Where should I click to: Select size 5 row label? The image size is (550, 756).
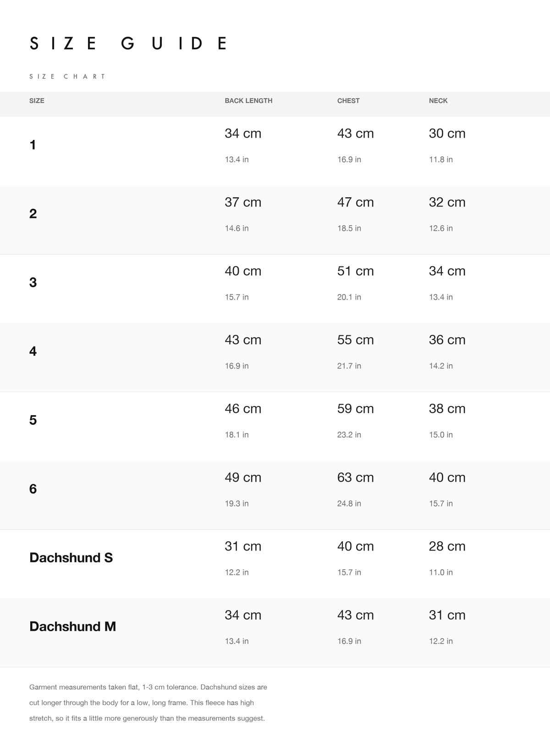click(x=33, y=420)
